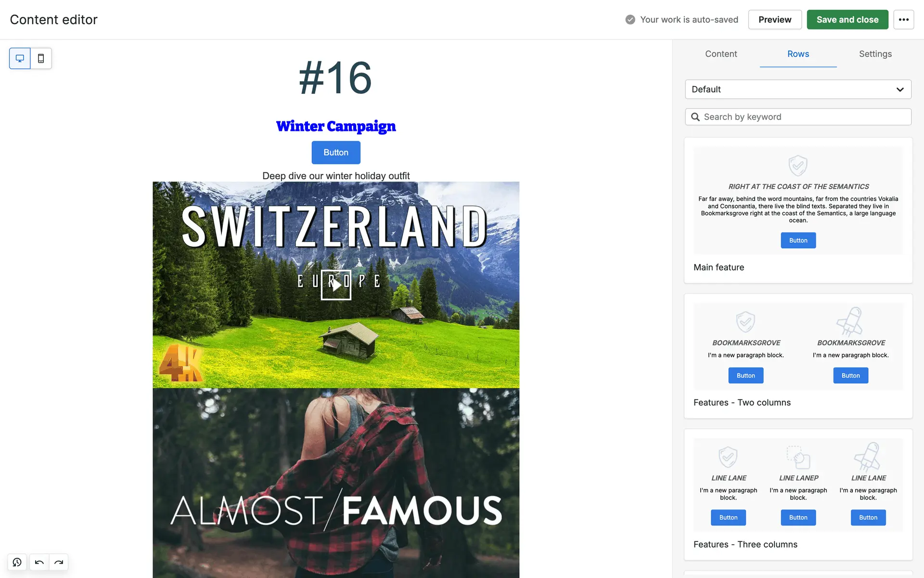Click the search magnifier icon
Image resolution: width=924 pixels, height=578 pixels.
coord(695,117)
